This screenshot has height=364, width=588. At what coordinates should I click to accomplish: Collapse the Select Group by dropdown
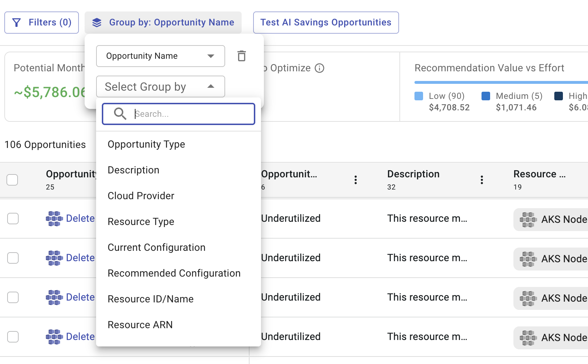(211, 87)
